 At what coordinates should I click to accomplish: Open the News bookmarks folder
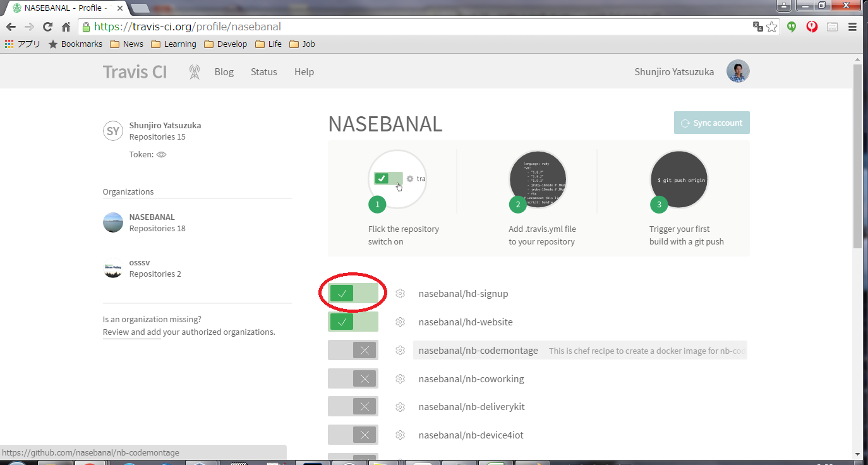pos(126,44)
